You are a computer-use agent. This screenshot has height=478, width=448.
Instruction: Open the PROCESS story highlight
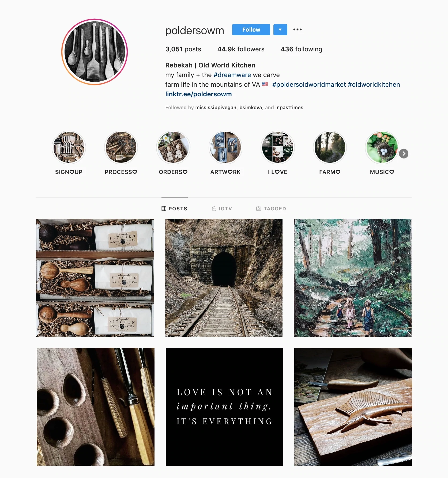[x=121, y=147]
